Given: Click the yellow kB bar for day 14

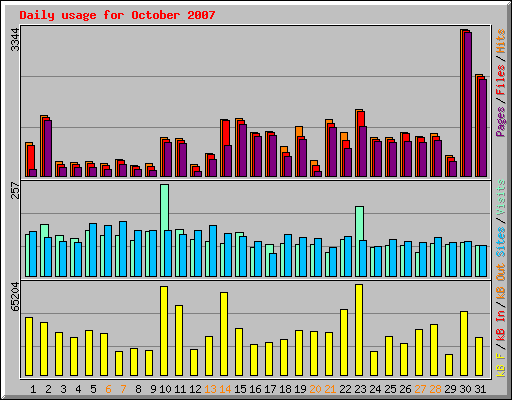Looking at the screenshot, I should point(224,334).
